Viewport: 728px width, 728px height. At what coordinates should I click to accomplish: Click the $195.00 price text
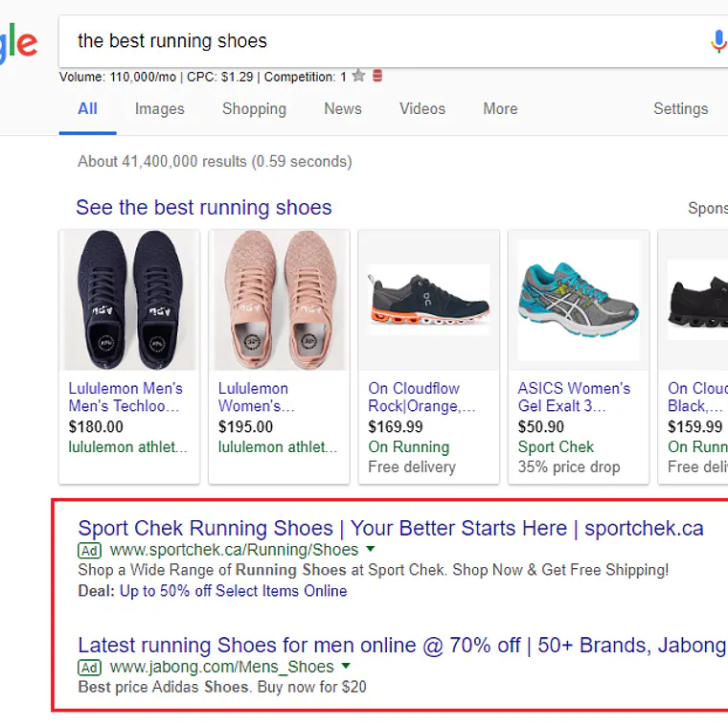pyautogui.click(x=245, y=426)
